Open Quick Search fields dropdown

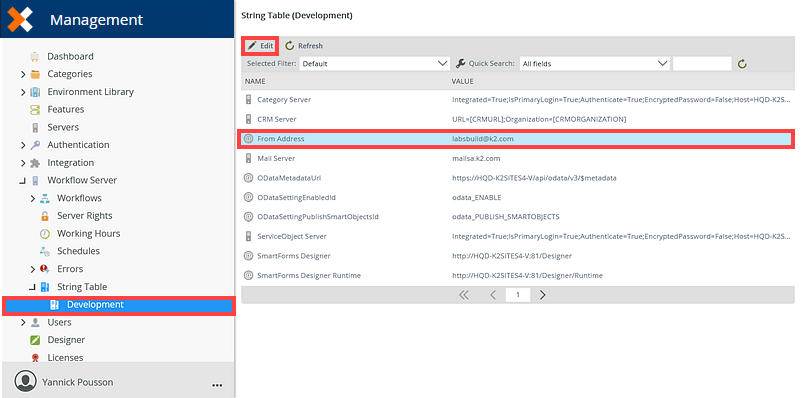[594, 64]
